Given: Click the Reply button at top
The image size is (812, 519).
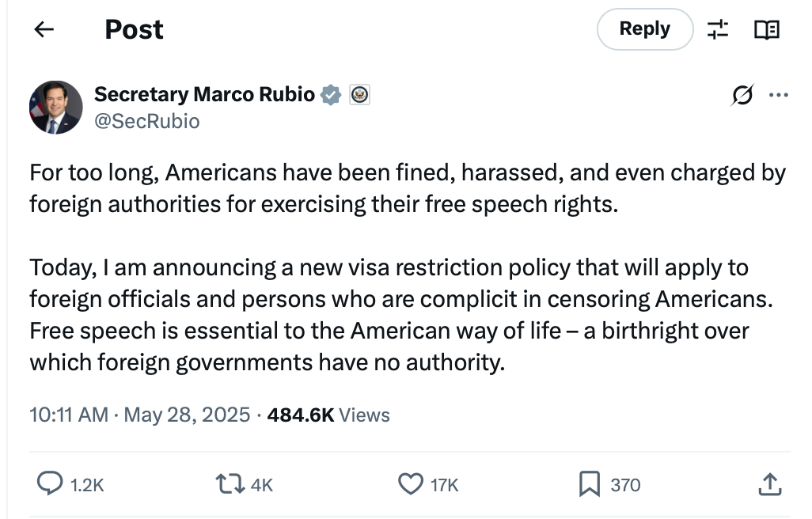Looking at the screenshot, I should pyautogui.click(x=644, y=29).
